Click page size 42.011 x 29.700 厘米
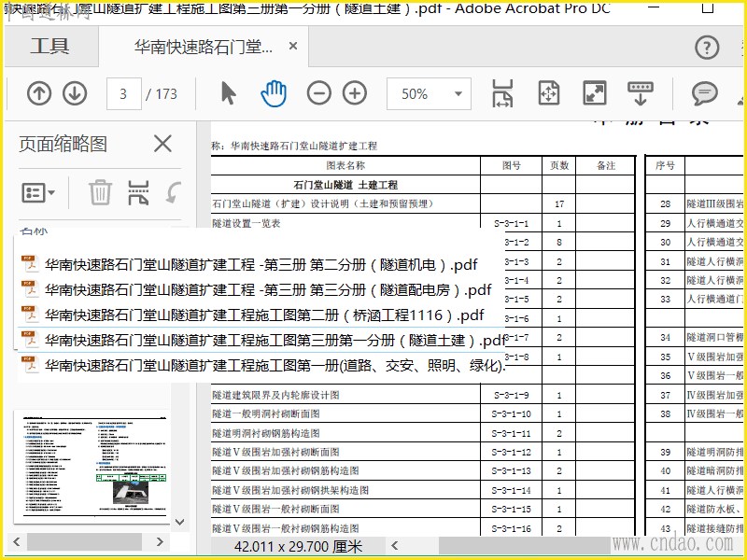 pos(298,546)
